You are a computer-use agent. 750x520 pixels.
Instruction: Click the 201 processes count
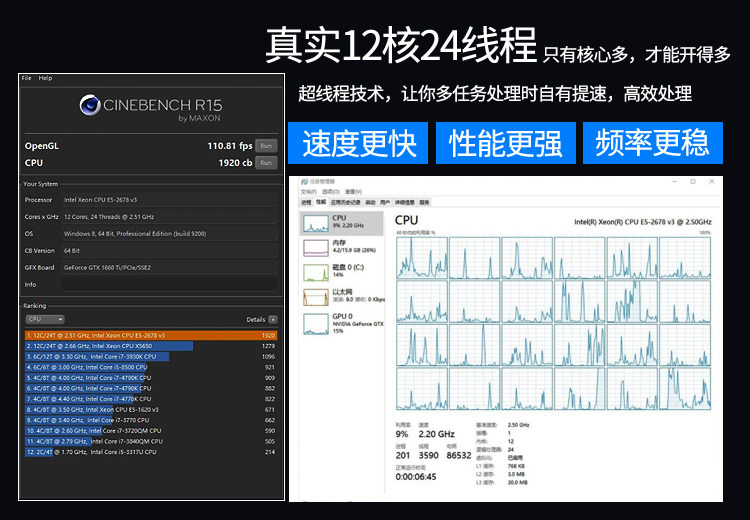coord(403,455)
